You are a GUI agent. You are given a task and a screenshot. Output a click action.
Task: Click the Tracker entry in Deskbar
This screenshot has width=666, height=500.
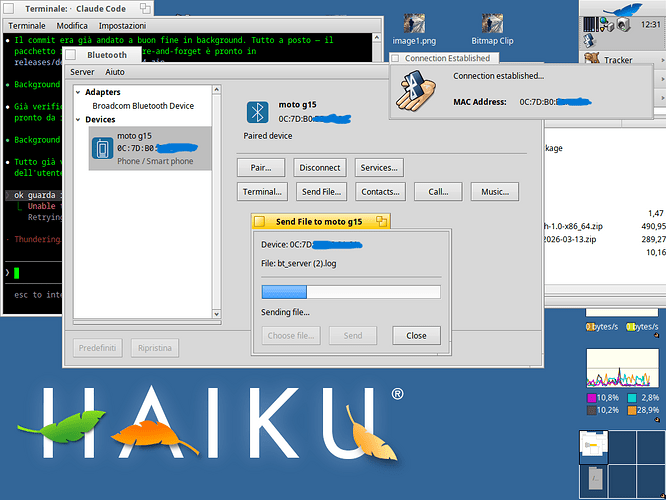point(617,60)
